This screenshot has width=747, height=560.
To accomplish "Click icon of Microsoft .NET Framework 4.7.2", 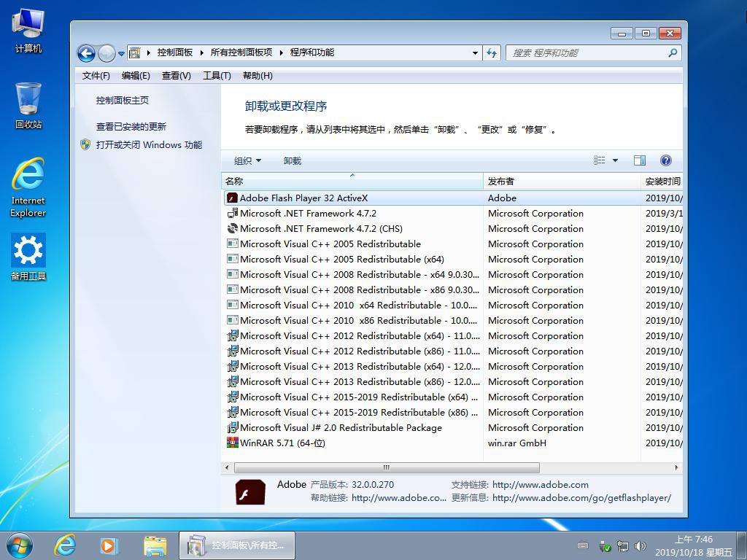I will point(233,214).
